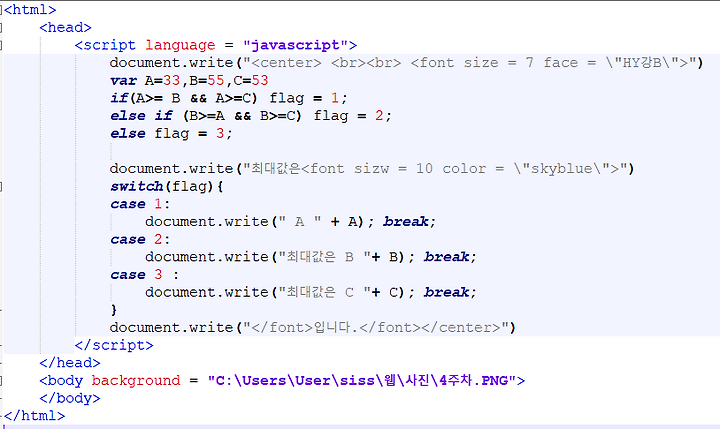Image resolution: width=720 pixels, height=429 pixels.
Task: Click the "javascript" attribute value
Action: pos(295,45)
